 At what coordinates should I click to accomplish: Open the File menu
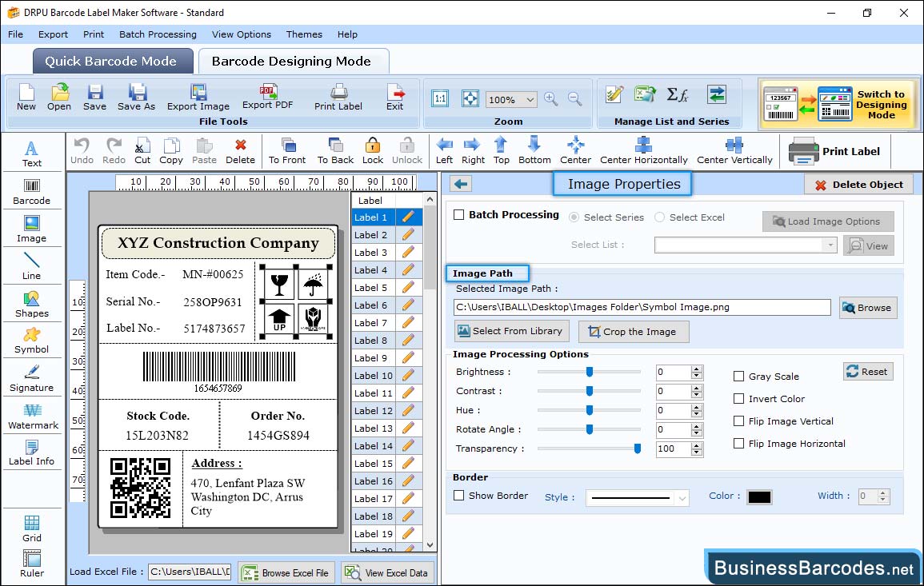15,34
